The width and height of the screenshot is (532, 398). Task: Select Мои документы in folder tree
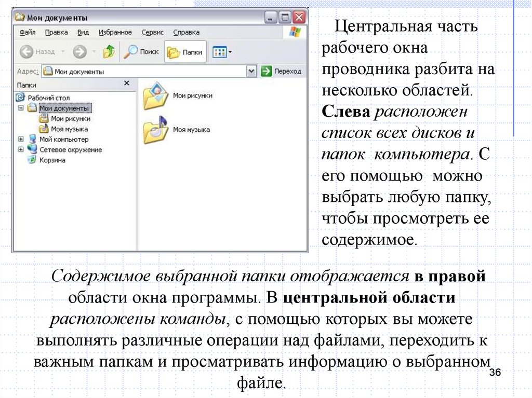pyautogui.click(x=64, y=108)
